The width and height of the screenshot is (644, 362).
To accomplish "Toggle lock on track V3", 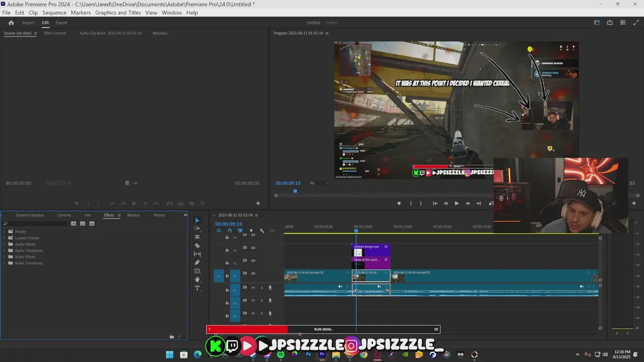I will click(x=227, y=250).
